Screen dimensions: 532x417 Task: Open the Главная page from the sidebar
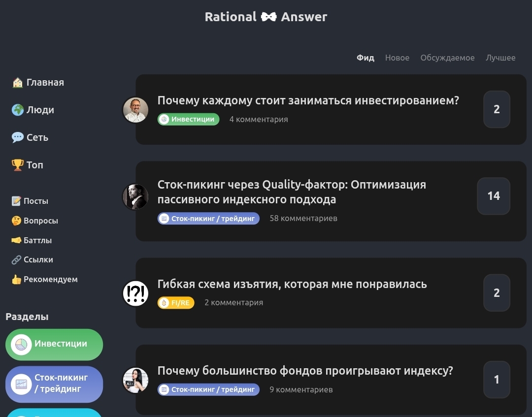[38, 82]
